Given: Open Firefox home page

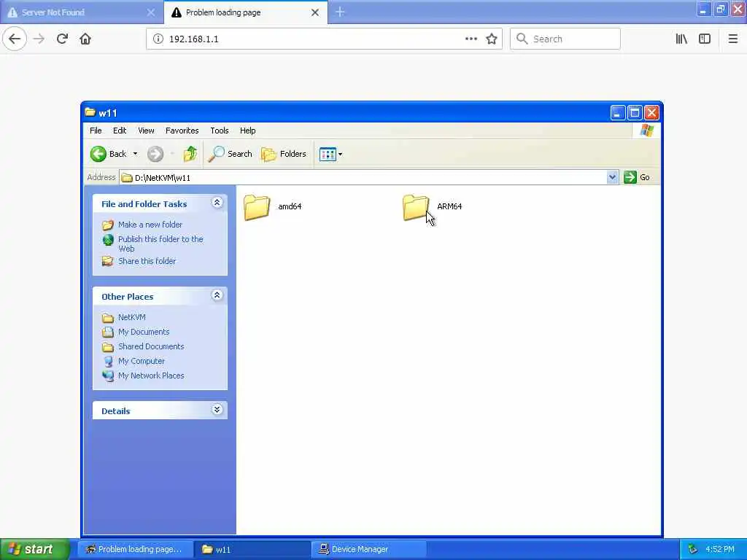Looking at the screenshot, I should point(85,39).
